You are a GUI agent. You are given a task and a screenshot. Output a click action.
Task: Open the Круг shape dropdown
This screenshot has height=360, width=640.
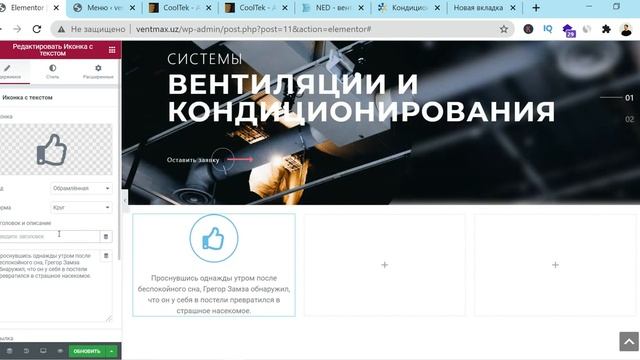pyautogui.click(x=81, y=207)
